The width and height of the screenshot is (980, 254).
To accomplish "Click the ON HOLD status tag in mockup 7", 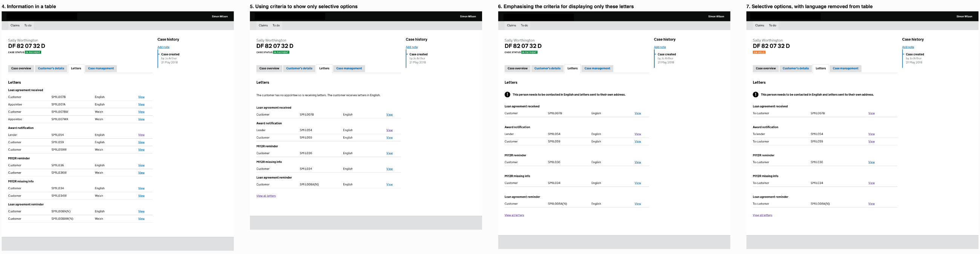I will click(x=759, y=52).
